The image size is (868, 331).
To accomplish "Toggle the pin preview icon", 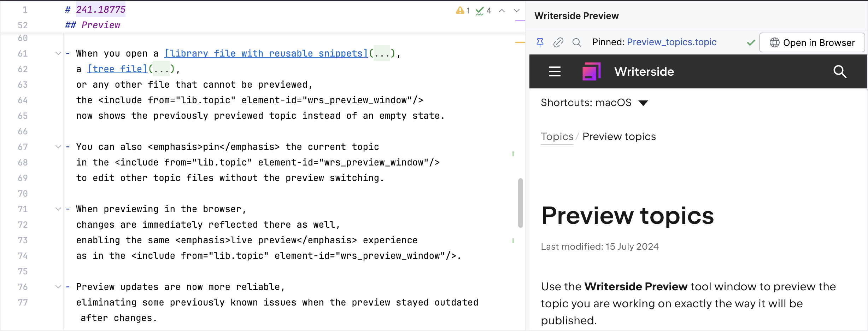I will [x=540, y=42].
